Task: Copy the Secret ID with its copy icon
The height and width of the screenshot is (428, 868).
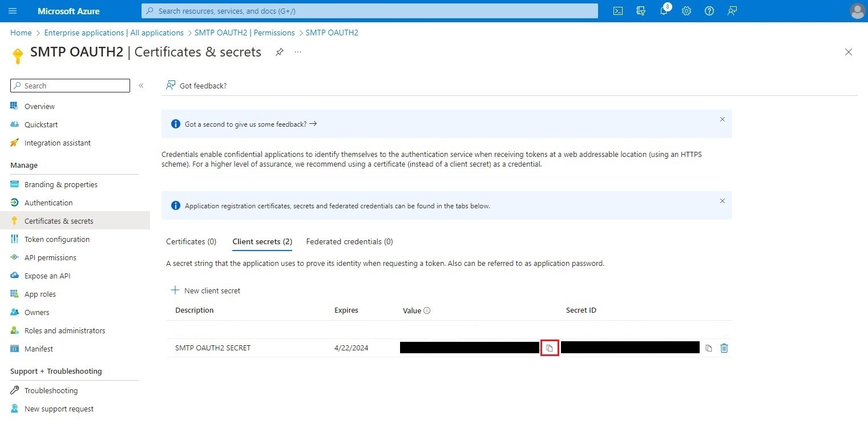Action: (708, 348)
